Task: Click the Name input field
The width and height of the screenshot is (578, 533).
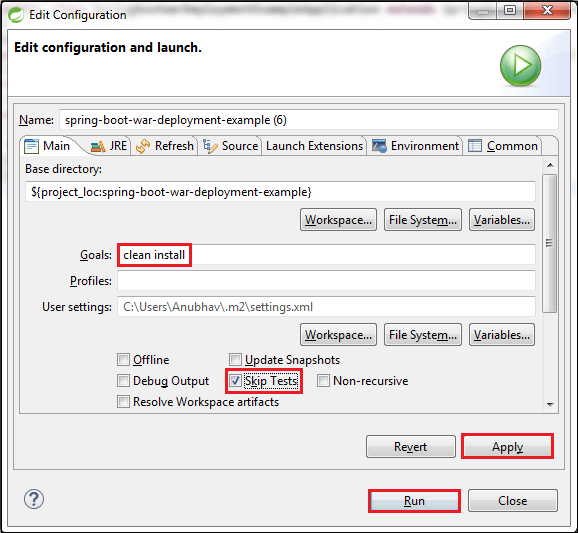Action: (x=309, y=120)
